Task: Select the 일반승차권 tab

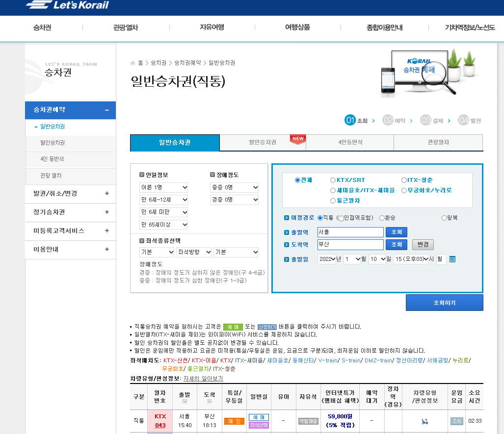Action: tap(175, 143)
